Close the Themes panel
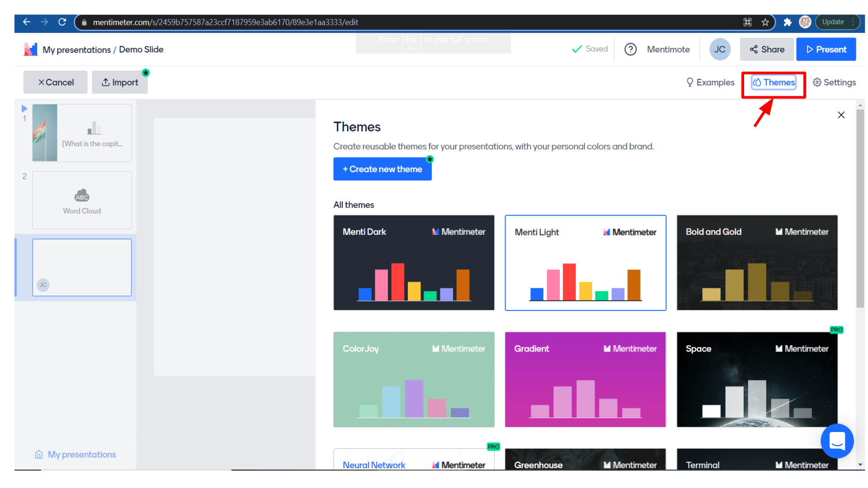868x488 pixels. pyautogui.click(x=841, y=115)
